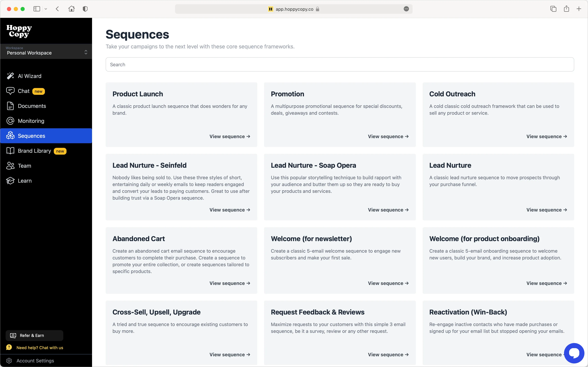Open the page settings menu in address bar
Viewport: 588px width, 367px height.
click(x=406, y=9)
